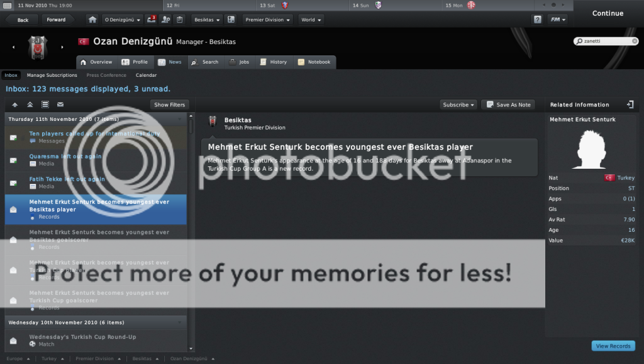The height and width of the screenshot is (364, 644).
Task: Click inside the zanetti search field
Action: (x=607, y=41)
